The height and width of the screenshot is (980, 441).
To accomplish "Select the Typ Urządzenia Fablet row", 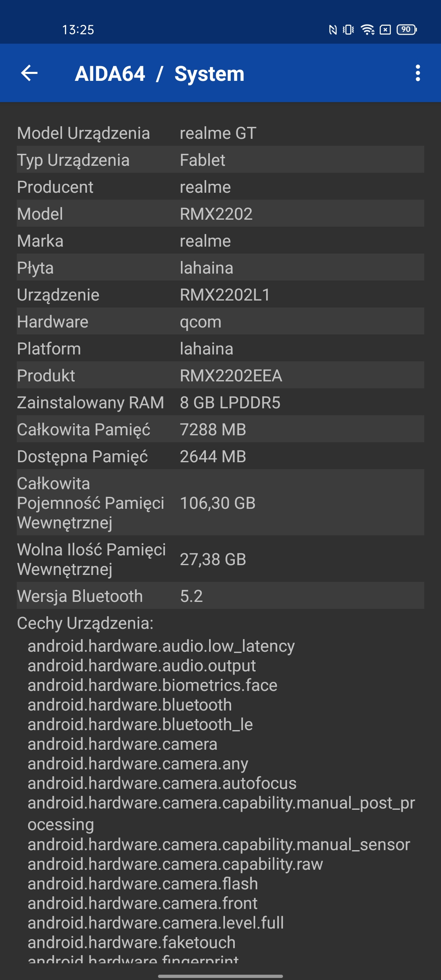I will [220, 160].
